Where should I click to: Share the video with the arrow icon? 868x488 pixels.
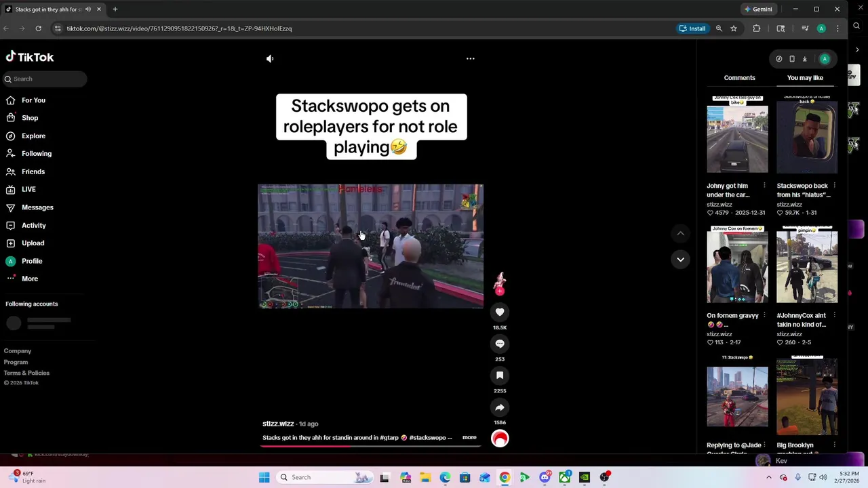coord(500,407)
